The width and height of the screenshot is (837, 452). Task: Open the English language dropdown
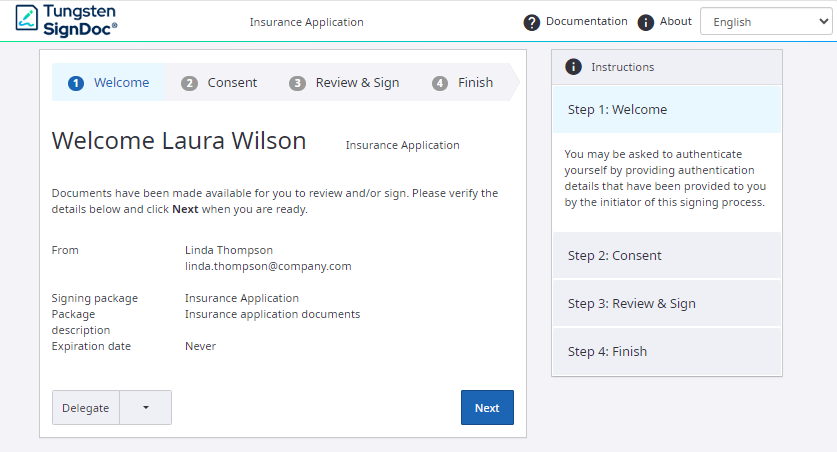(766, 22)
